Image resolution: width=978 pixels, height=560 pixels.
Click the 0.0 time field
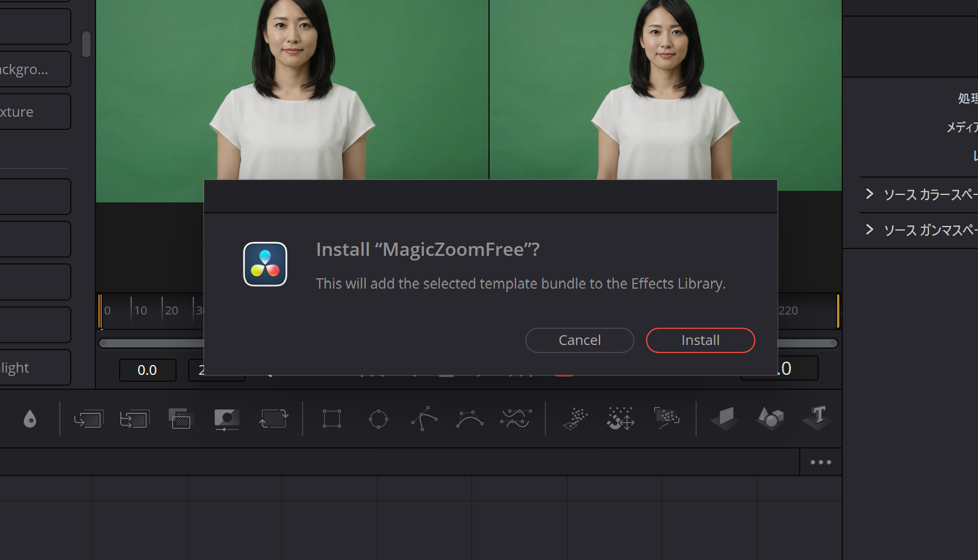147,370
